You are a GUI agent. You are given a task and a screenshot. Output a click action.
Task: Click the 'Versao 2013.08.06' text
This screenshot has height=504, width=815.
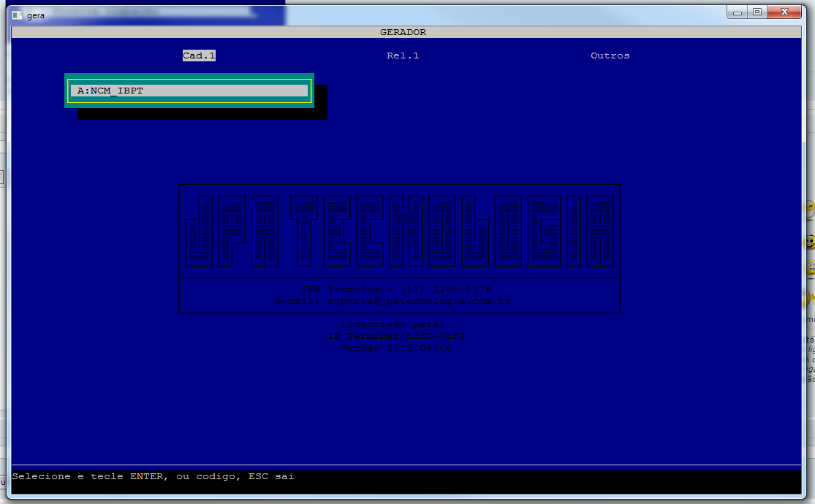point(396,348)
